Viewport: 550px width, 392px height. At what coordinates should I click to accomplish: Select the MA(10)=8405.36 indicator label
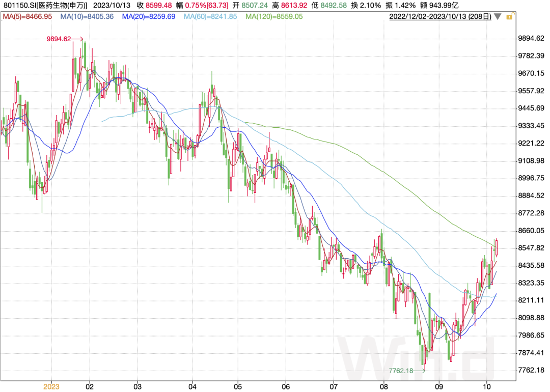pos(87,16)
